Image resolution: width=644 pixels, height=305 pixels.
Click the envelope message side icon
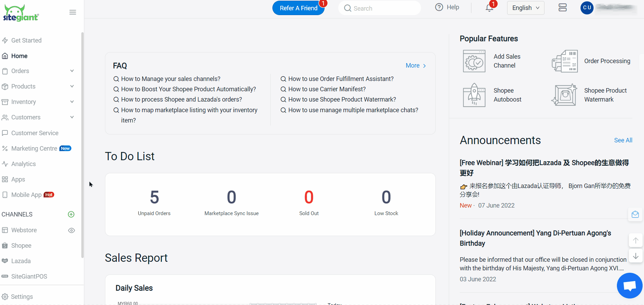click(635, 214)
